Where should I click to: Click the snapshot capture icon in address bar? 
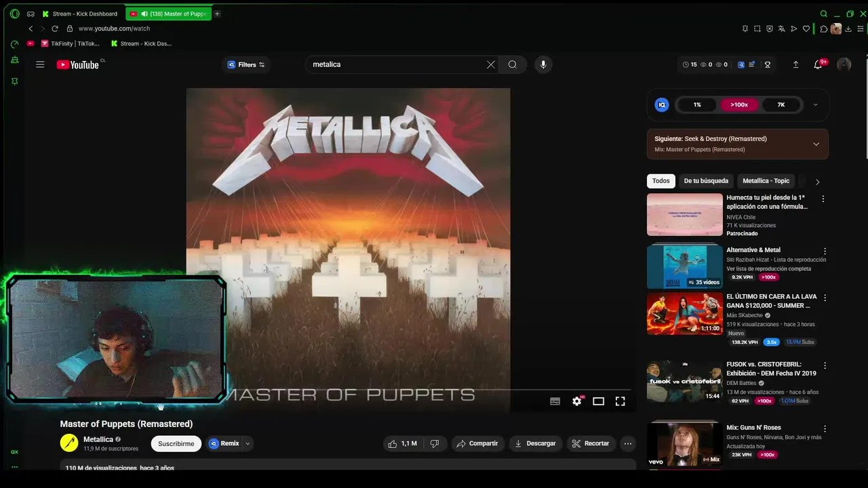coord(757,28)
